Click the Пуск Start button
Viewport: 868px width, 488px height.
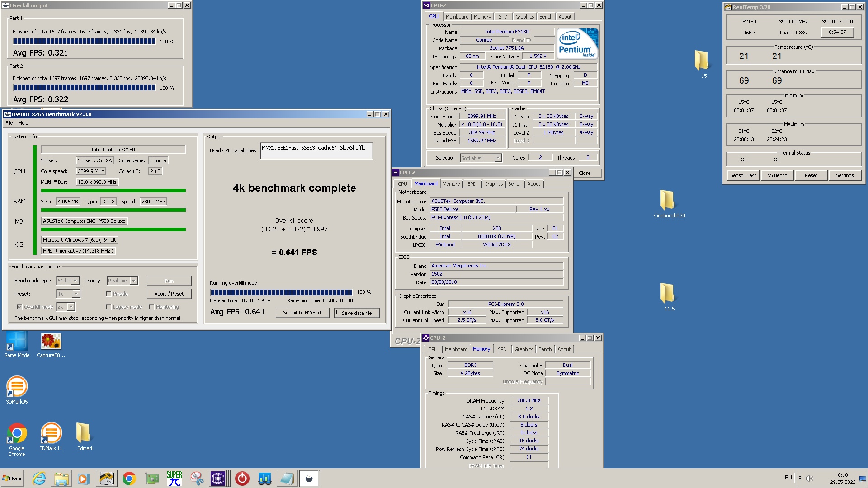(x=12, y=479)
